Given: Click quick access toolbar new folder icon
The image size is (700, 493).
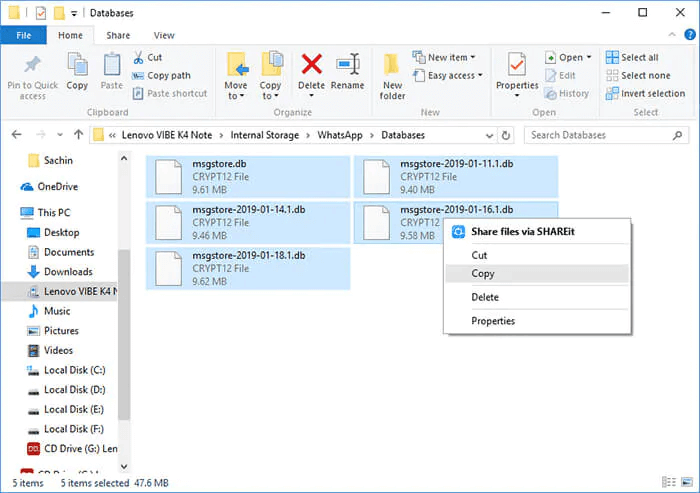Looking at the screenshot, I should tap(59, 13).
